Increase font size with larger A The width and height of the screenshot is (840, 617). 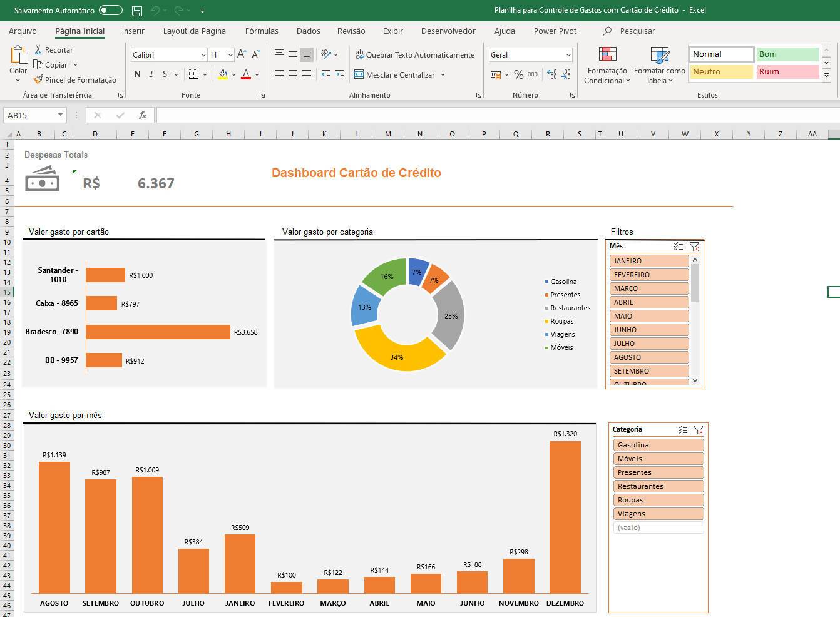click(x=241, y=55)
